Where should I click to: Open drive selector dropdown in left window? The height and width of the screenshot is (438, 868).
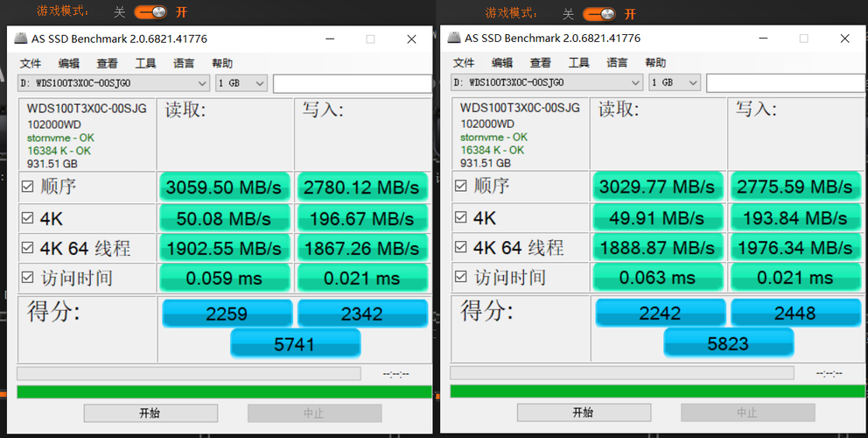114,83
